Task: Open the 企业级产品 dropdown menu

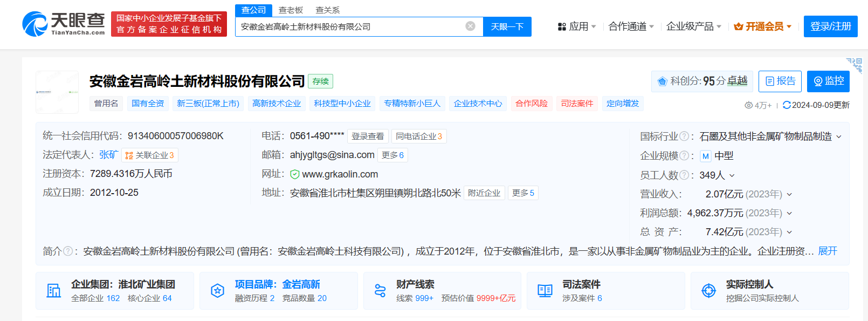Action: (x=694, y=26)
